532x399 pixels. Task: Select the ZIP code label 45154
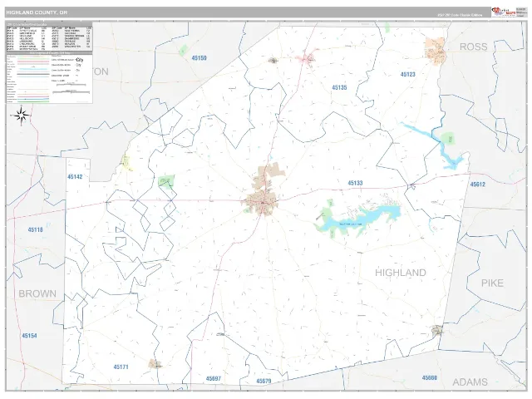30,336
